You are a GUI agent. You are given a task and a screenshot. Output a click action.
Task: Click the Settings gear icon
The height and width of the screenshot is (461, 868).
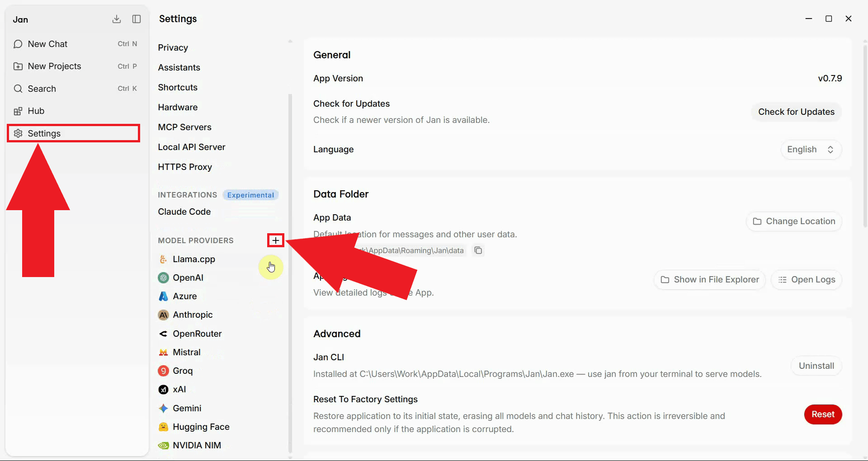click(18, 133)
